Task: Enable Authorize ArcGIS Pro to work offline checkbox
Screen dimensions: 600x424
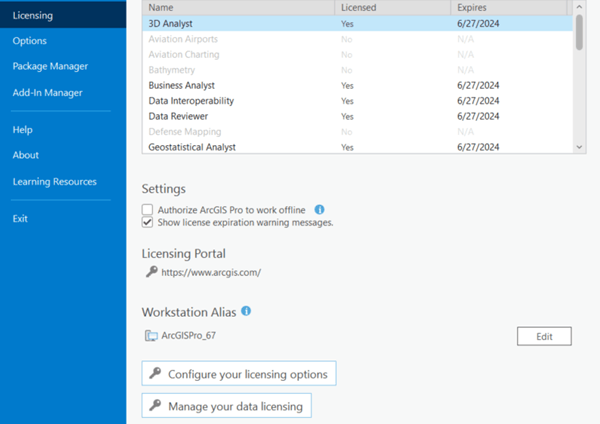Action: point(147,210)
